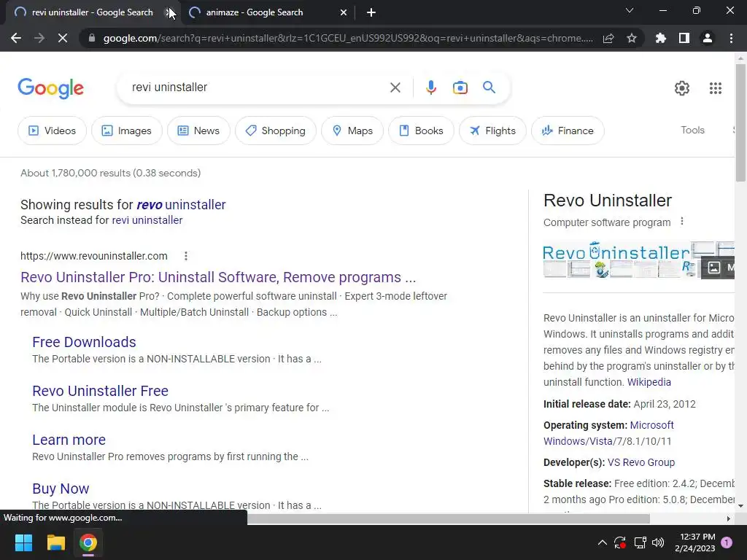This screenshot has width=747, height=560.
Task: Filter results by Finance
Action: pos(568,131)
